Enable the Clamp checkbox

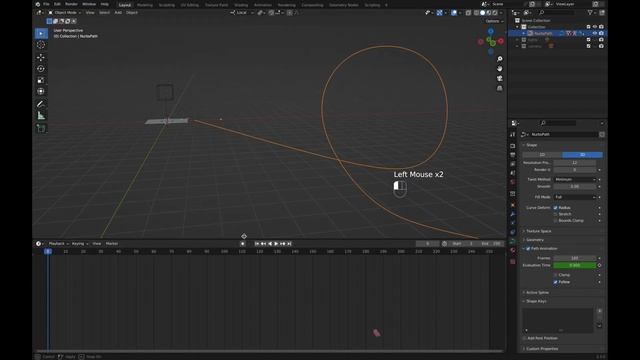556,275
